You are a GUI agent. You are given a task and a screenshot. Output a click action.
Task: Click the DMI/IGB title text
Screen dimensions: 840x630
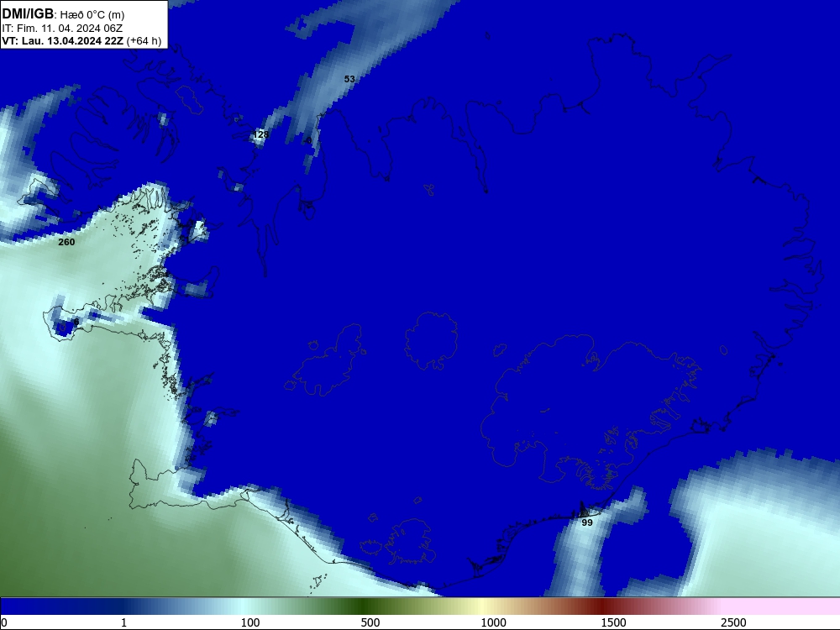pos(28,14)
